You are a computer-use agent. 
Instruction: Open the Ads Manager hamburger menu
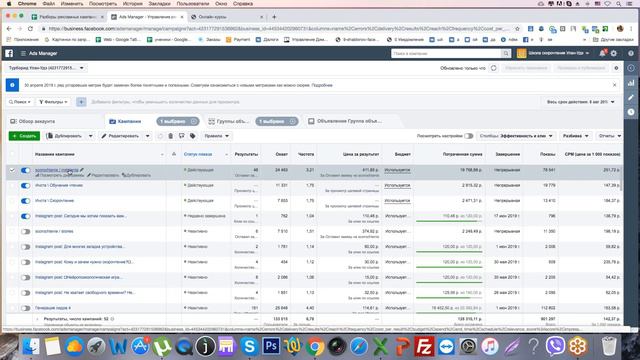(x=23, y=53)
